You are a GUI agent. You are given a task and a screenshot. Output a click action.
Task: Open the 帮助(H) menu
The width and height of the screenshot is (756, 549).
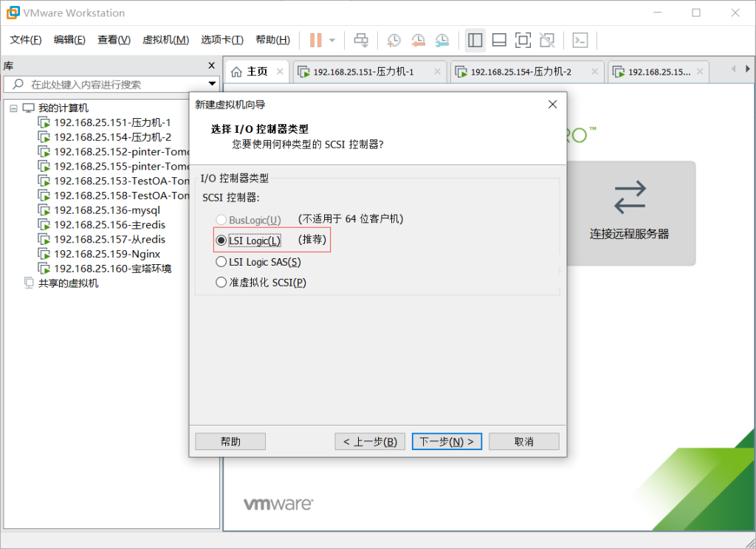pyautogui.click(x=272, y=40)
